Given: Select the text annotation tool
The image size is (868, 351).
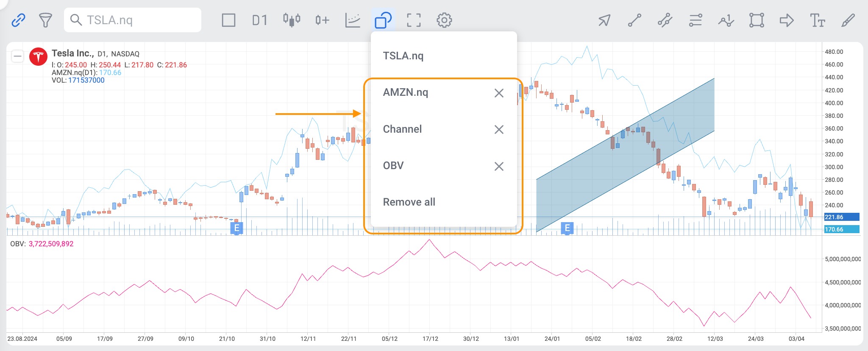Looking at the screenshot, I should 817,20.
